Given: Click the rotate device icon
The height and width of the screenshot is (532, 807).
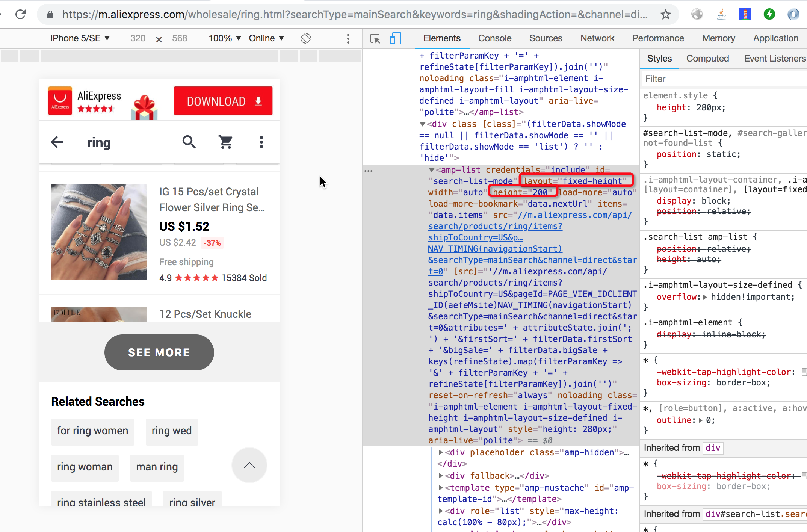Looking at the screenshot, I should tap(306, 38).
